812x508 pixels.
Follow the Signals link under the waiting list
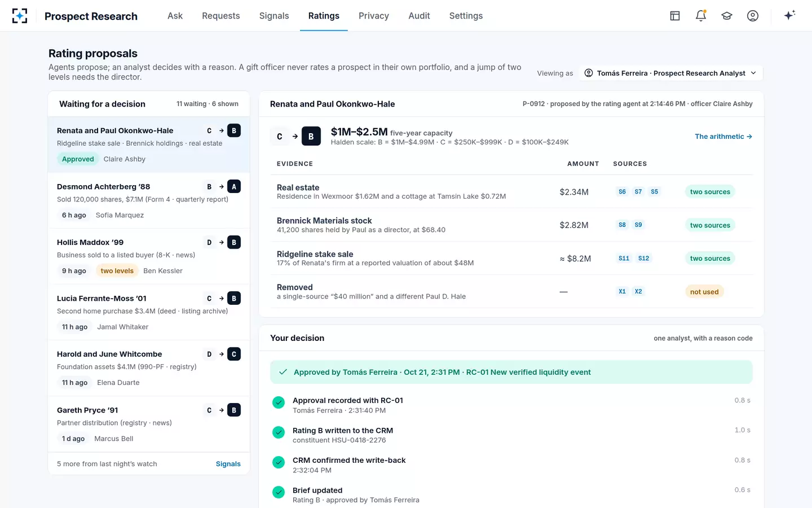click(228, 464)
